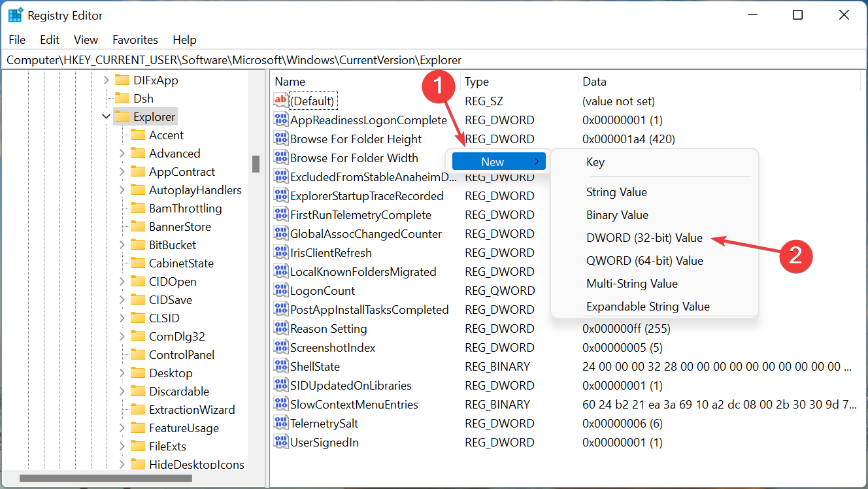868x489 pixels.
Task: Click the (Default) string value icon
Action: point(280,101)
